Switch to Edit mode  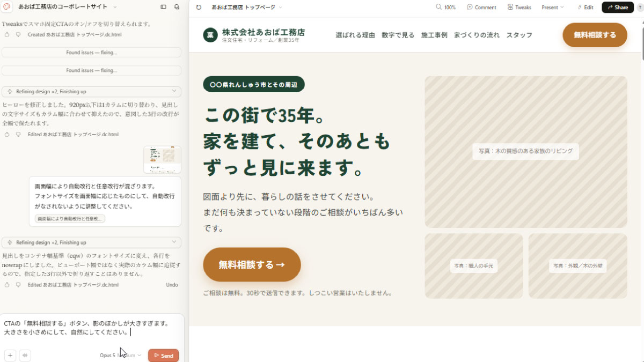(585, 8)
